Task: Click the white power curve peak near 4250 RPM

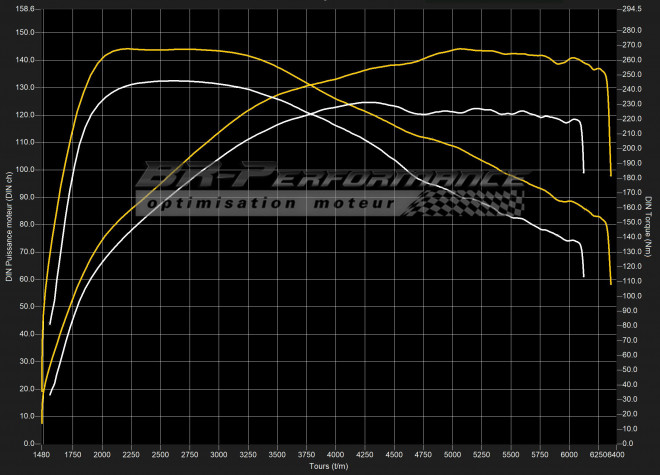Action: (x=368, y=102)
